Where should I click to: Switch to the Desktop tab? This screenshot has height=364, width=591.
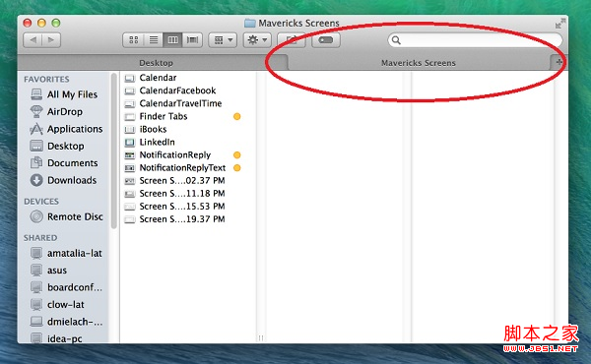point(156,63)
